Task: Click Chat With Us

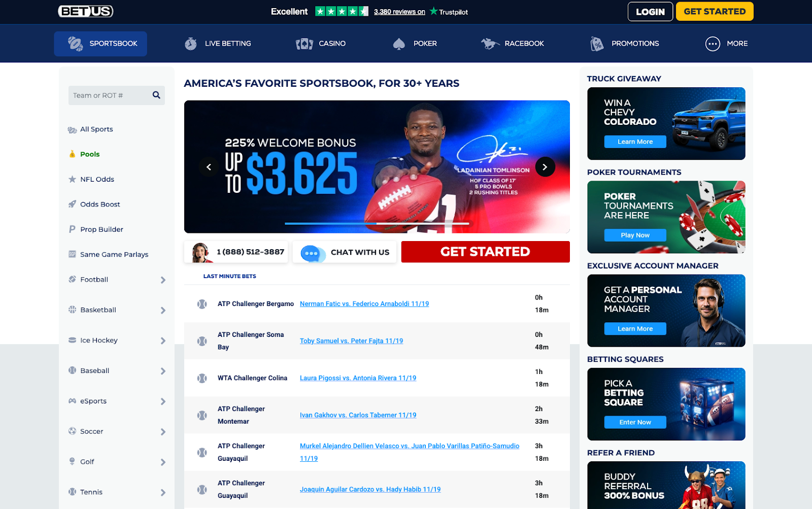Action: (345, 252)
